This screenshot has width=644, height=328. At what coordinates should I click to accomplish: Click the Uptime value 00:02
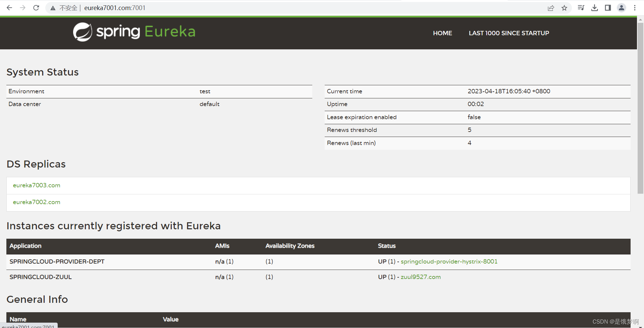476,104
